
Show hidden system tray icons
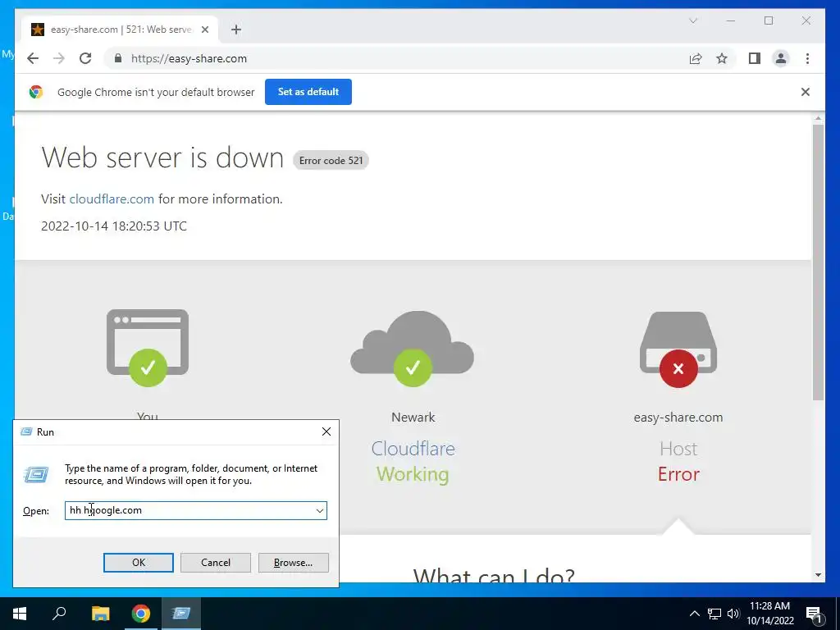pyautogui.click(x=694, y=614)
